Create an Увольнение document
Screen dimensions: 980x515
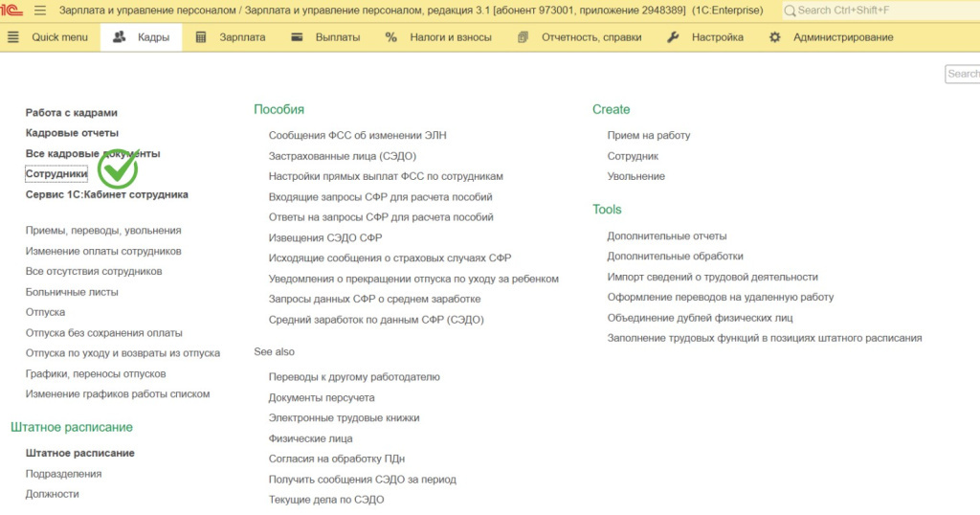(x=636, y=176)
